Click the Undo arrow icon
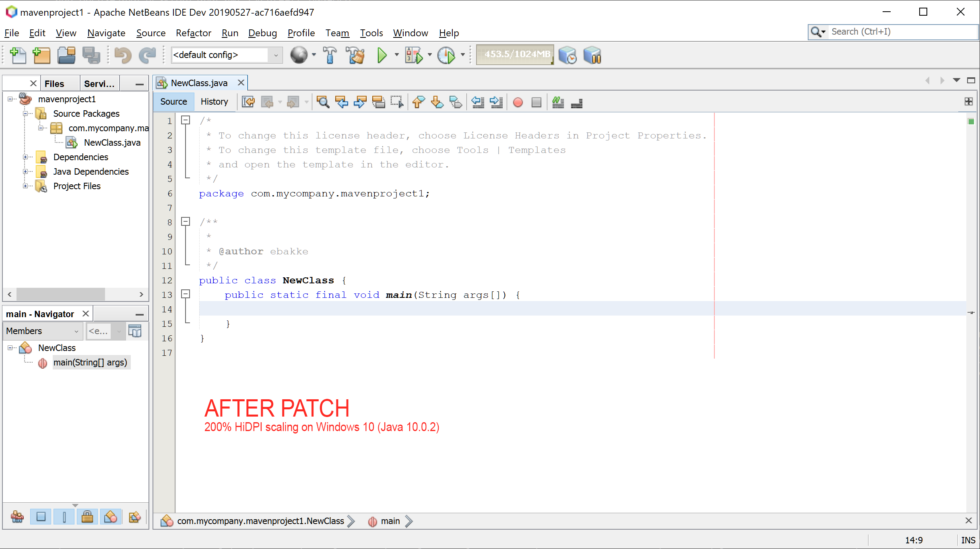The image size is (980, 549). (x=122, y=55)
